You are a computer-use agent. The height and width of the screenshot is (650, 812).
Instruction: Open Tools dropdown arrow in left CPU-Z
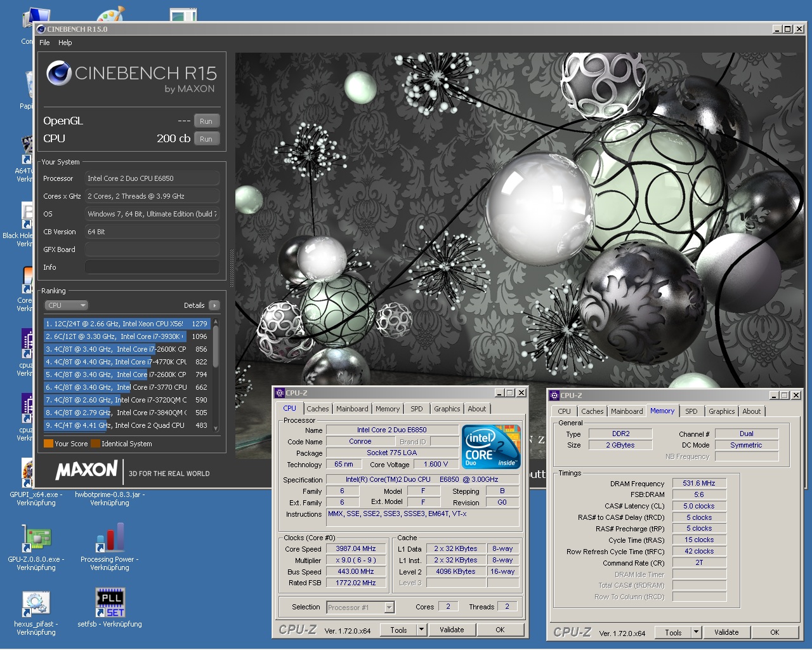click(421, 630)
